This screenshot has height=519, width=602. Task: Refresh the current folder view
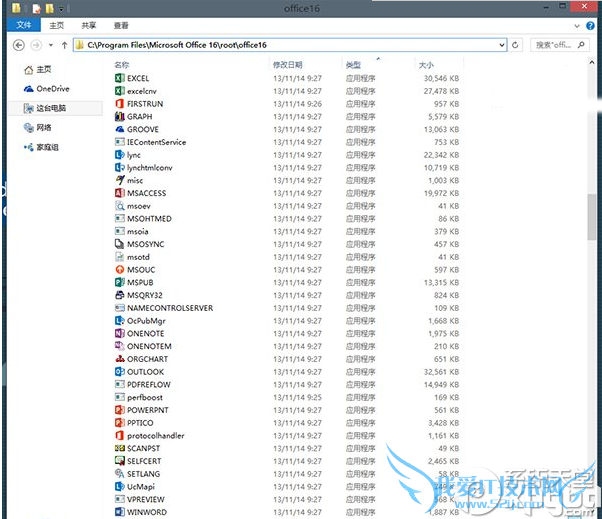click(x=515, y=45)
